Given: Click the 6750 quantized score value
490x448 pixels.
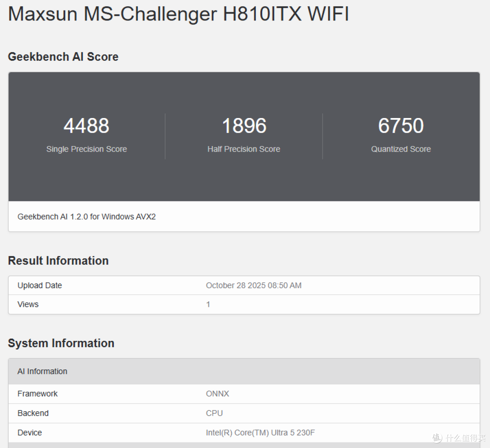Looking at the screenshot, I should (x=401, y=126).
